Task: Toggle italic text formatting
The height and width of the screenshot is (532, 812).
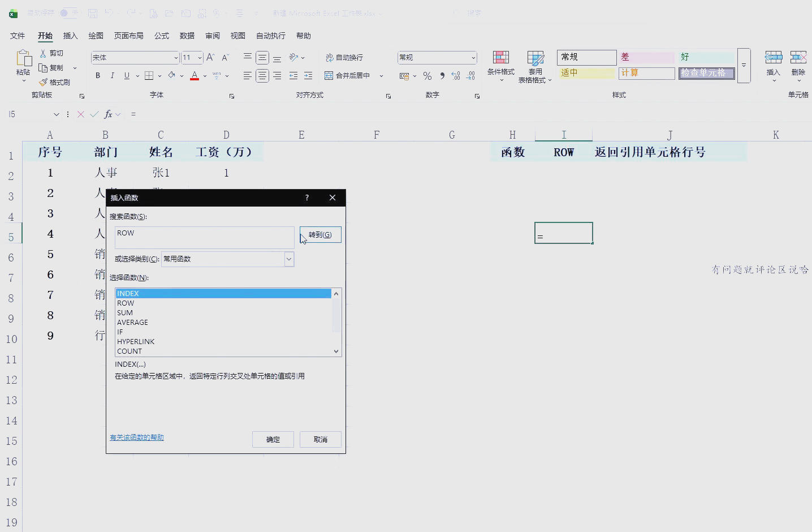Action: 112,75
